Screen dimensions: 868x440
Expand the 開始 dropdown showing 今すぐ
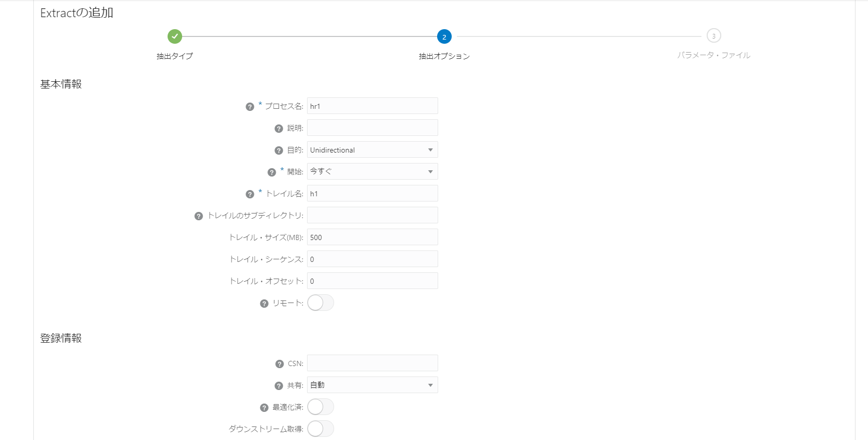372,172
